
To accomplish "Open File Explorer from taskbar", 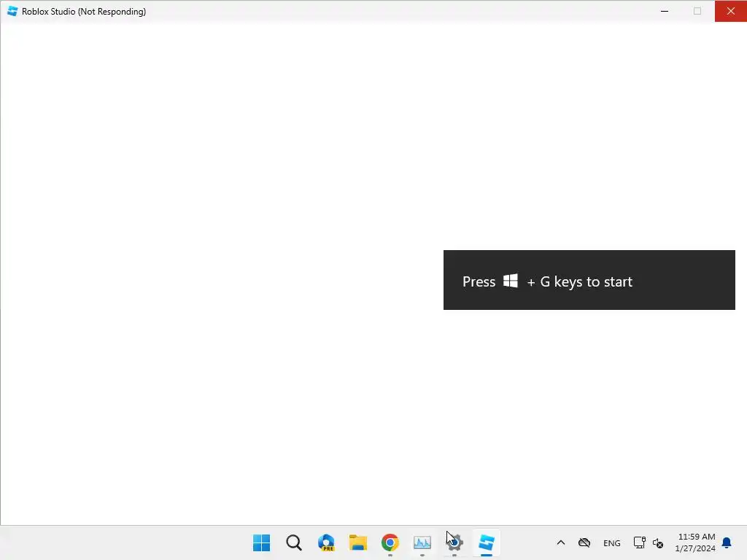I will pos(358,542).
